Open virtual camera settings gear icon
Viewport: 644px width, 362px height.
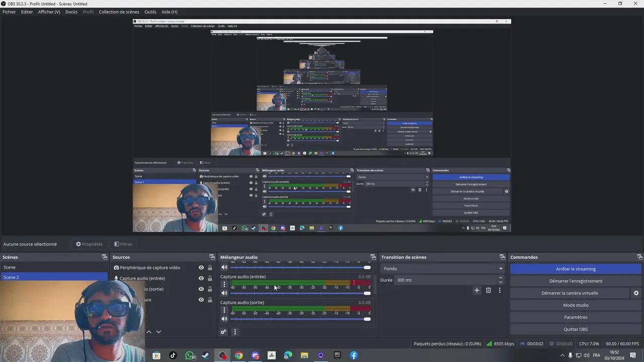[636, 293]
